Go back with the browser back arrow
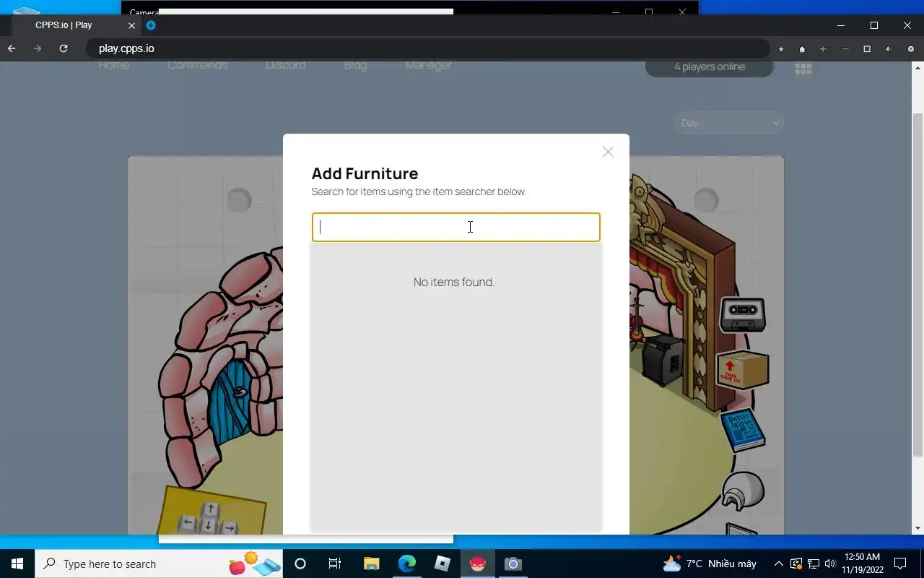 12,48
